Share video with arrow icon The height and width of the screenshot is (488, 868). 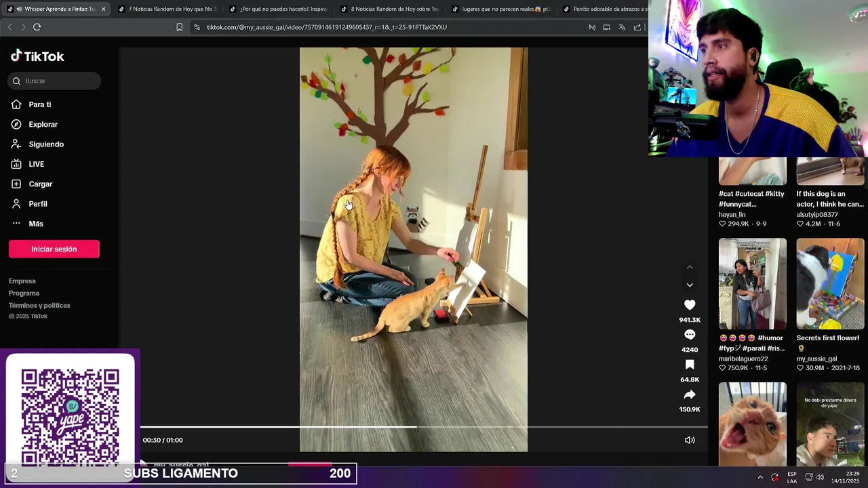pyautogui.click(x=690, y=394)
